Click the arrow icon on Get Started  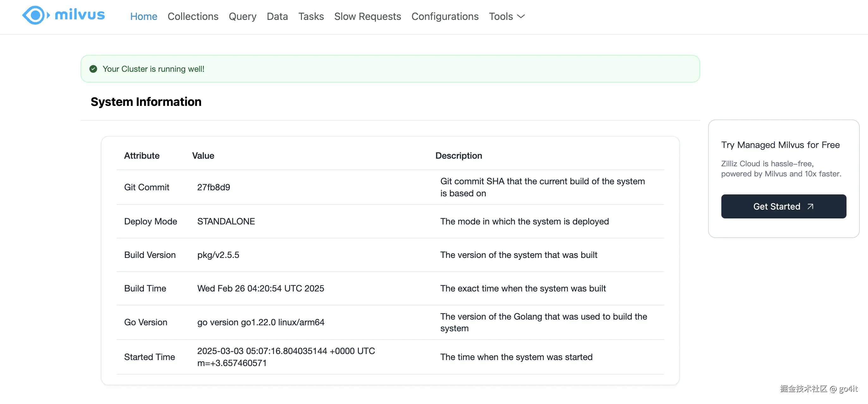(810, 206)
